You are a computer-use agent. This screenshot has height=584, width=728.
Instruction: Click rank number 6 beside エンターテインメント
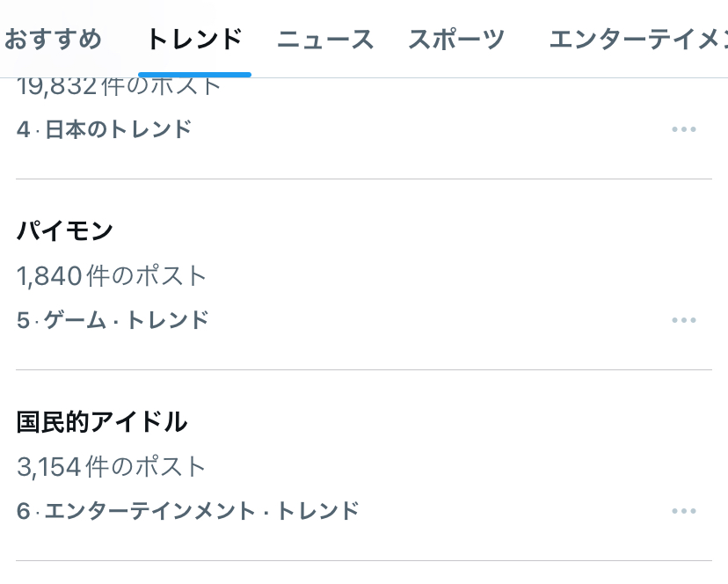point(23,511)
